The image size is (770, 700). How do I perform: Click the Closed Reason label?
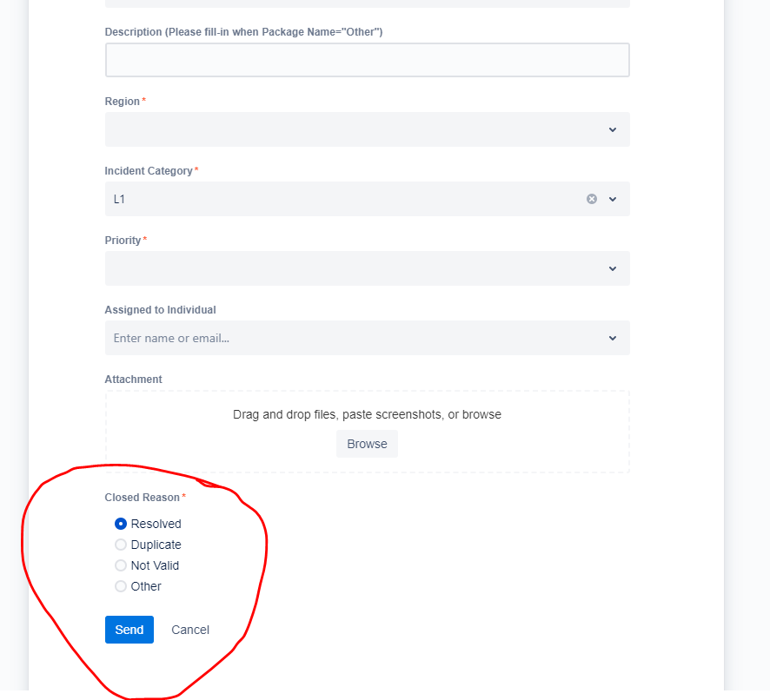tap(142, 498)
